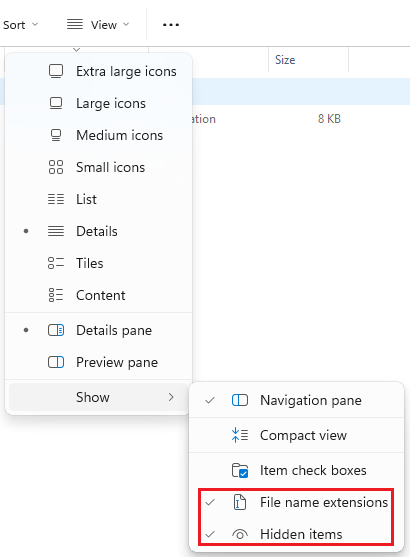
Task: Click the Small icons grid icon
Action: pyautogui.click(x=56, y=167)
